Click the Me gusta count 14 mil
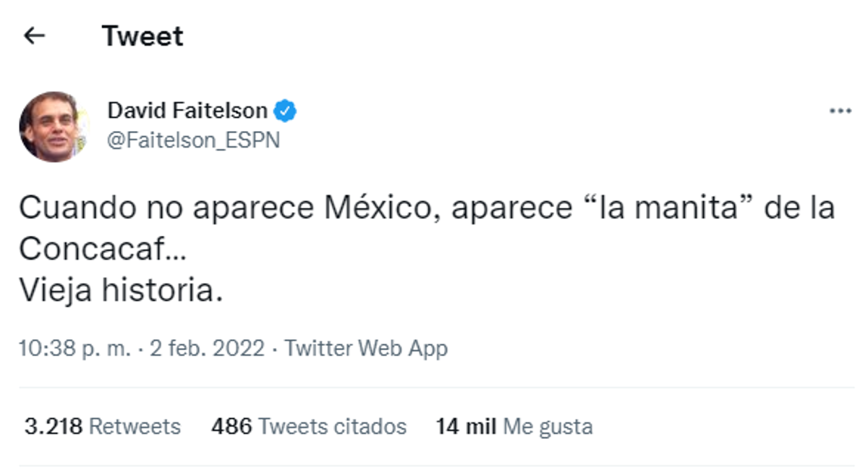 (x=464, y=427)
